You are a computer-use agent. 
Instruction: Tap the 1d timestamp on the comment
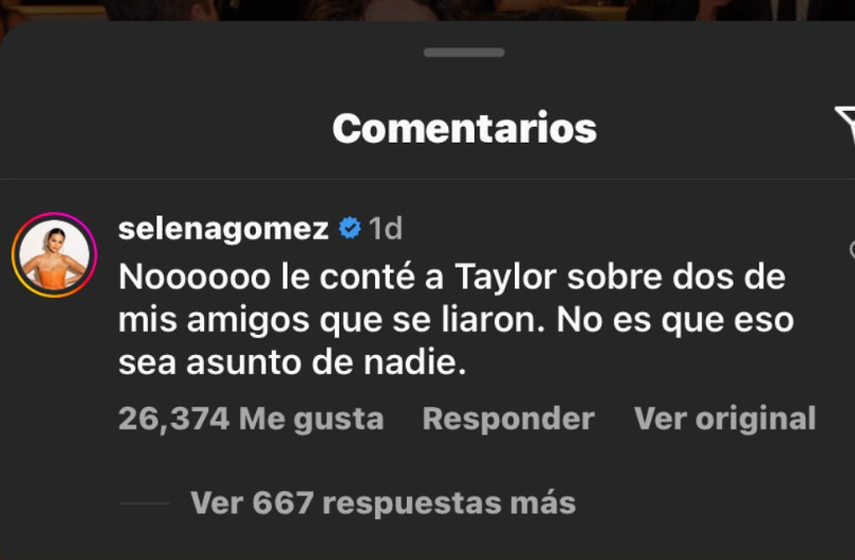tap(386, 228)
